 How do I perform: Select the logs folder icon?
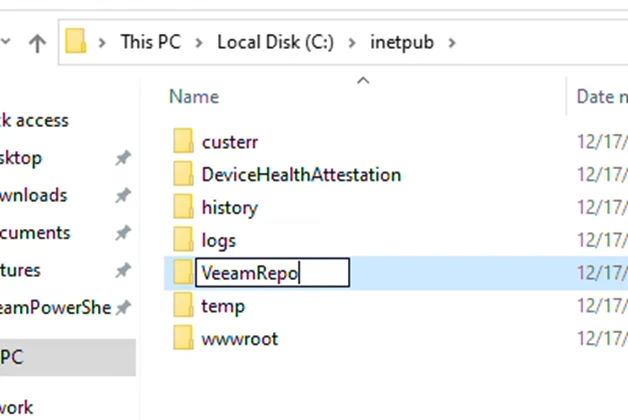(183, 241)
